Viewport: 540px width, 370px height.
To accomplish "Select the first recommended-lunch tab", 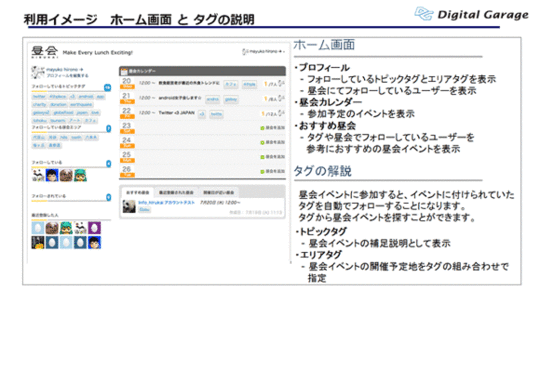I will [138, 192].
